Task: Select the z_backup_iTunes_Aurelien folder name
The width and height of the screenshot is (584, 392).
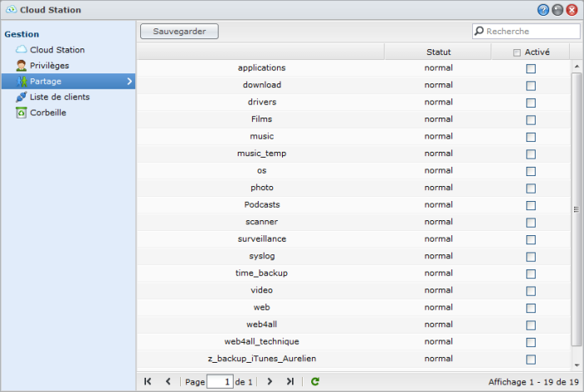Action: (262, 359)
